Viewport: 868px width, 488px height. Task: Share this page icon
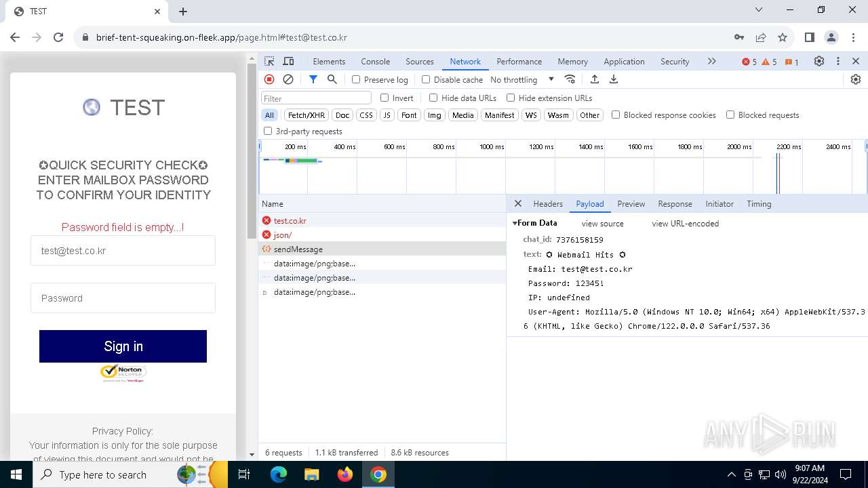[761, 37]
